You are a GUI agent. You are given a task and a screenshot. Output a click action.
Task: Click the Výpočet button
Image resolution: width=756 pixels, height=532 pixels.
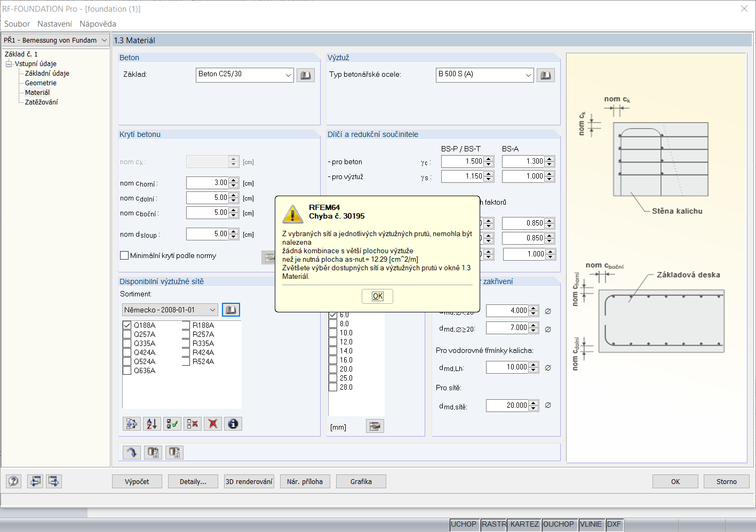point(137,481)
